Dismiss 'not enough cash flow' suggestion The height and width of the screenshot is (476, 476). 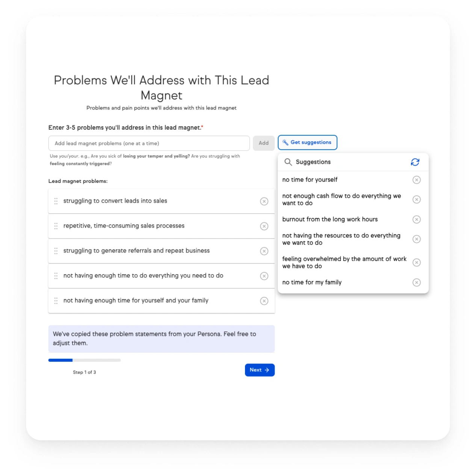416,199
